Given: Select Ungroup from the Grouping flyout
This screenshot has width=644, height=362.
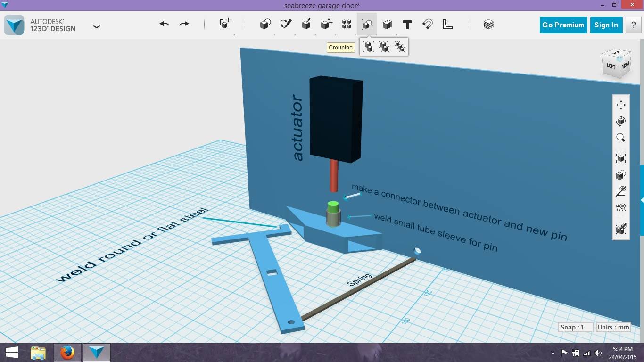Looking at the screenshot, I should click(384, 47).
